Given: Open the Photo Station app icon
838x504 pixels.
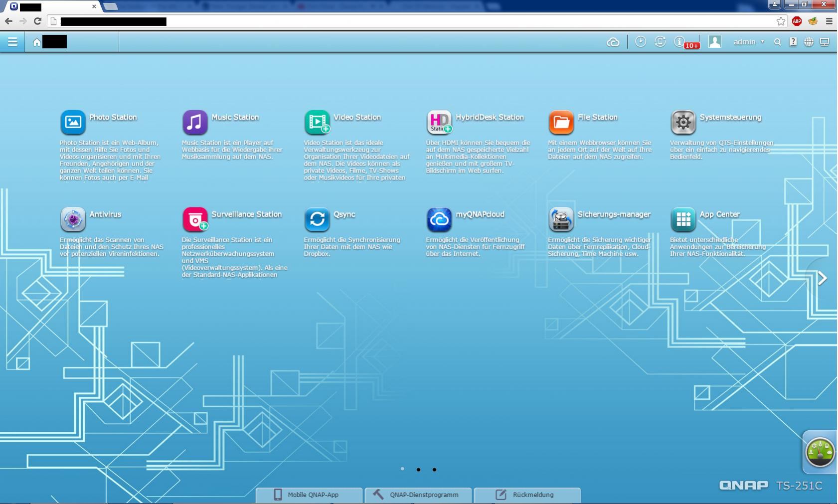Looking at the screenshot, I should pos(73,123).
